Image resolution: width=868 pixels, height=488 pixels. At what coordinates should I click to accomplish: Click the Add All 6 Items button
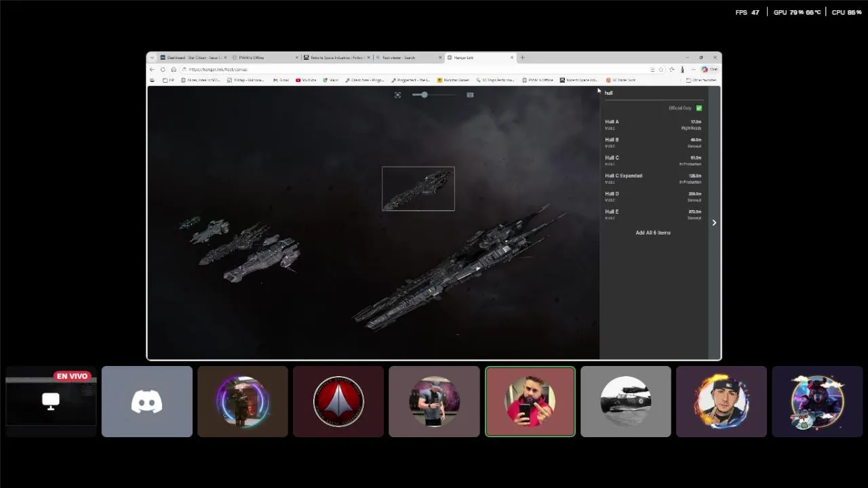[653, 232]
